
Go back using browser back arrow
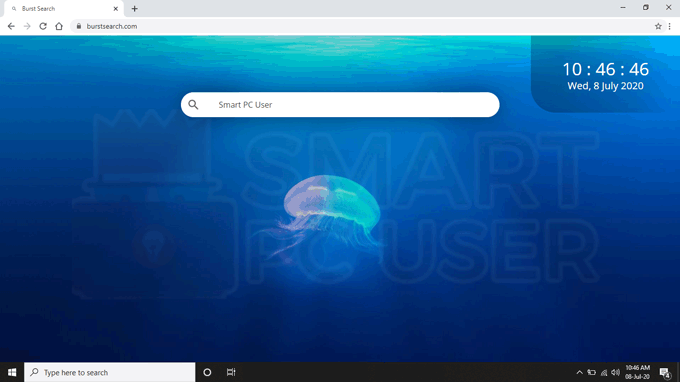click(11, 26)
